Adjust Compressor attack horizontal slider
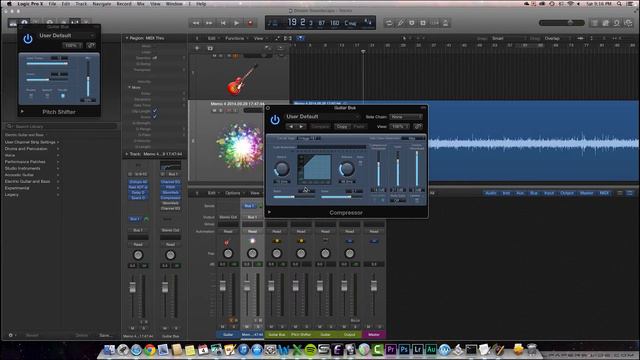 pyautogui.click(x=294, y=197)
